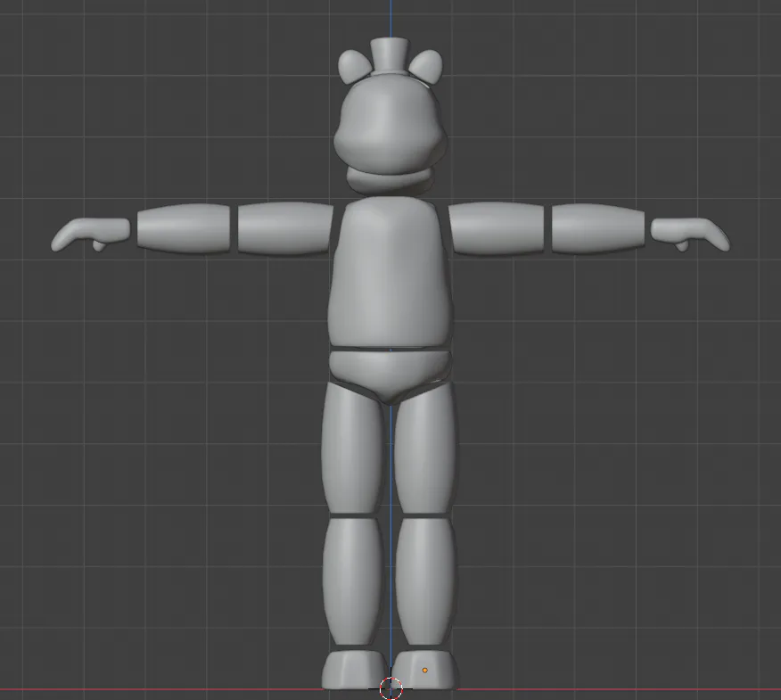Select the top hat on the model's head
This screenshot has width=781, height=700.
390,57
